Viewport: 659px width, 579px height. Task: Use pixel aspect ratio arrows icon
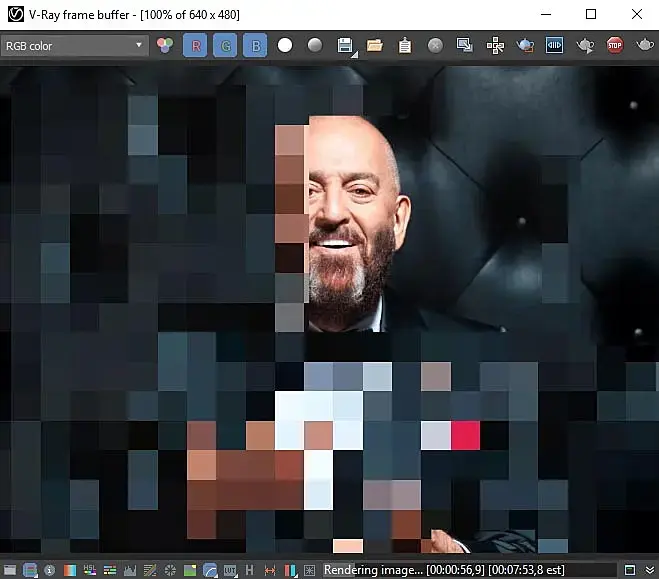pyautogui.click(x=270, y=570)
